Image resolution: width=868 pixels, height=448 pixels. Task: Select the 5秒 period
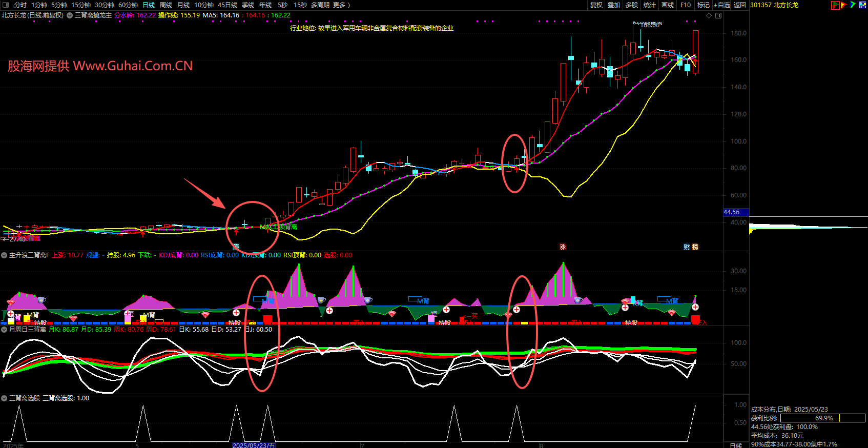pyautogui.click(x=283, y=5)
